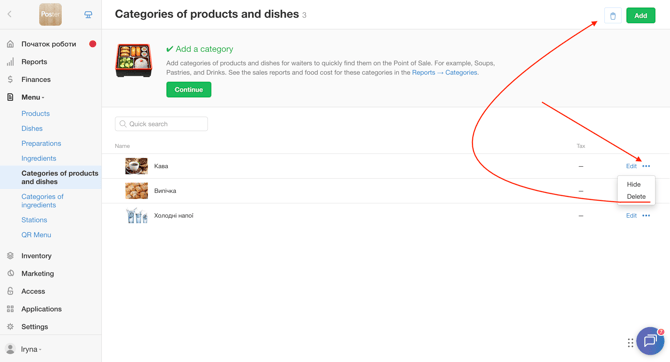Image resolution: width=670 pixels, height=362 pixels.
Task: Open the Poster account logo
Action: point(50,14)
